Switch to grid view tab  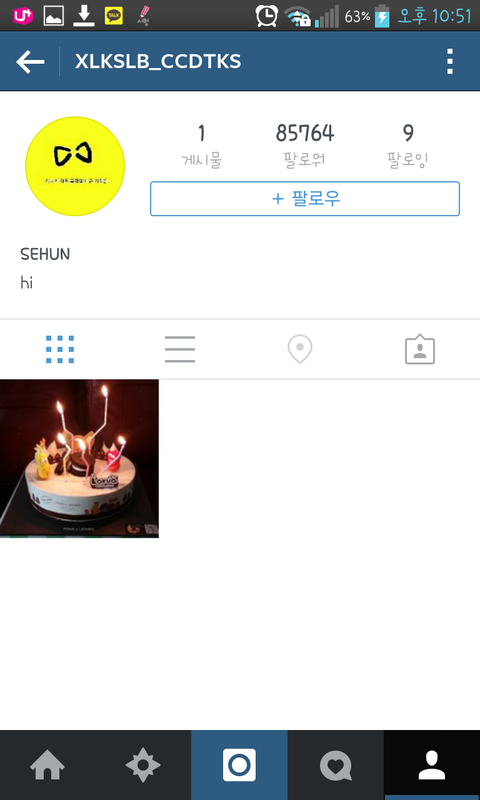(60, 349)
